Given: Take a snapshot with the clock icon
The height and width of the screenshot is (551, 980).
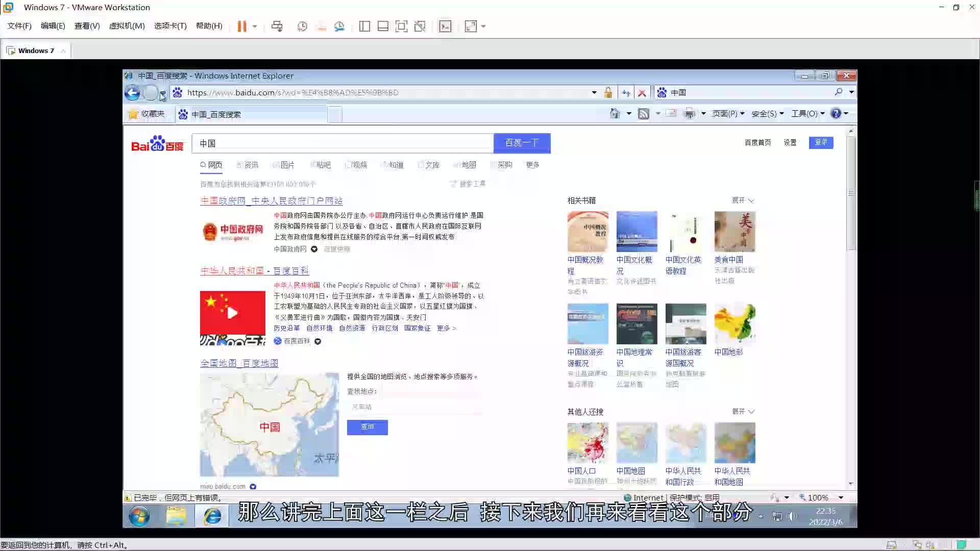Looking at the screenshot, I should point(302,27).
